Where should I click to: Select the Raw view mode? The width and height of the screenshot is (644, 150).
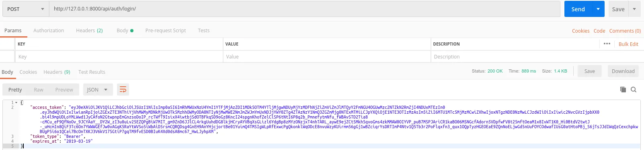pyautogui.click(x=39, y=90)
